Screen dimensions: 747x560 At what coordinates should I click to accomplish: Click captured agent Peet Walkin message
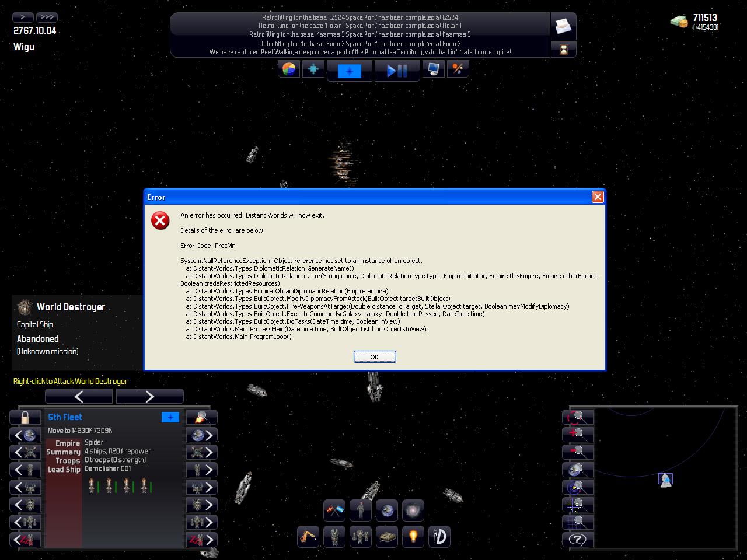click(x=360, y=52)
